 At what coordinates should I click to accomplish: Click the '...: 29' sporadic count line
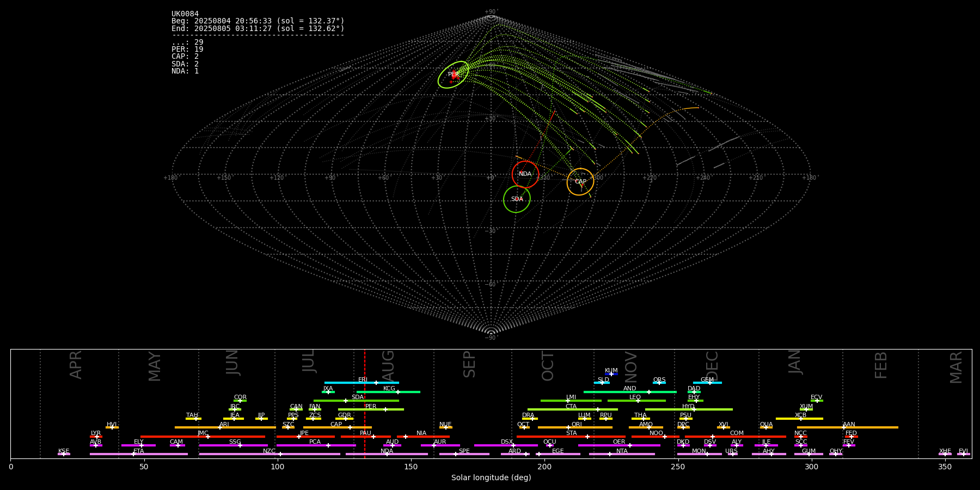pyautogui.click(x=187, y=42)
